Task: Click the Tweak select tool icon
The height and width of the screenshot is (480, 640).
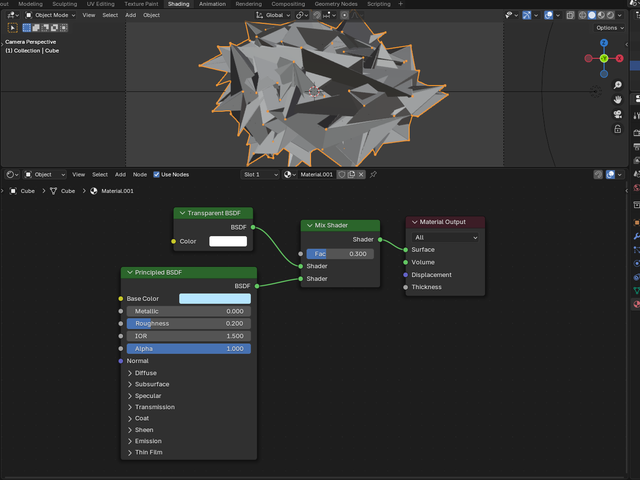Action: [x=13, y=28]
